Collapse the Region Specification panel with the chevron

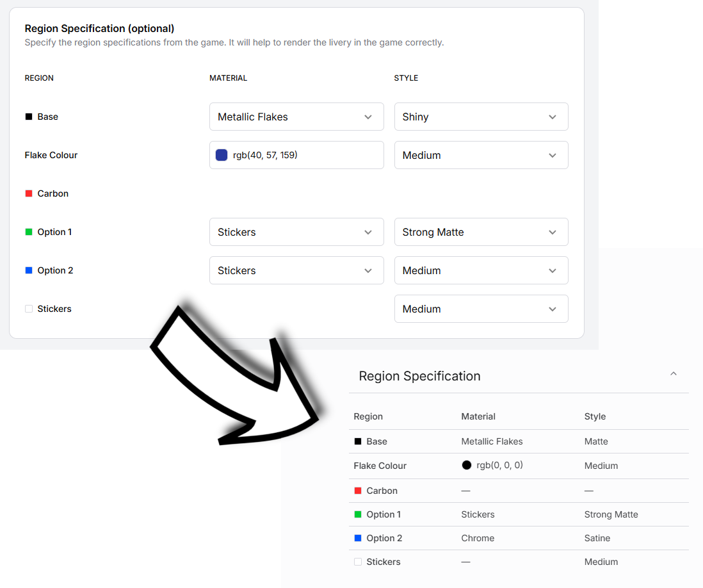[x=673, y=373]
